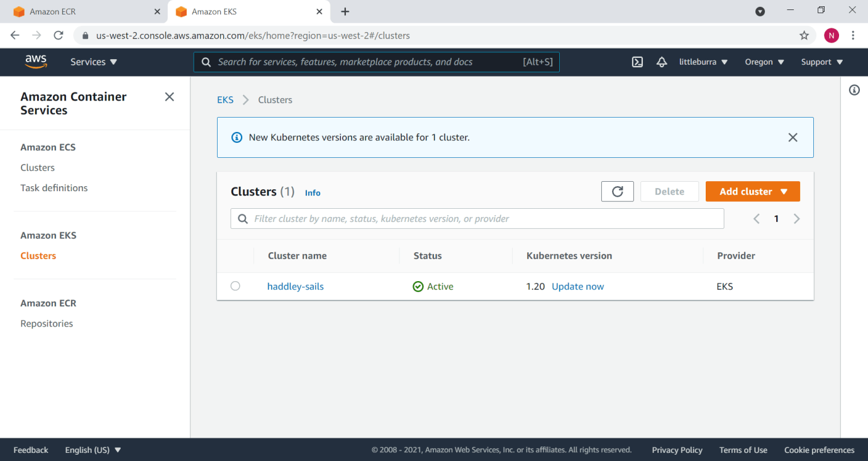
Task: Close the Amazon Container Services sidebar
Action: (x=169, y=97)
